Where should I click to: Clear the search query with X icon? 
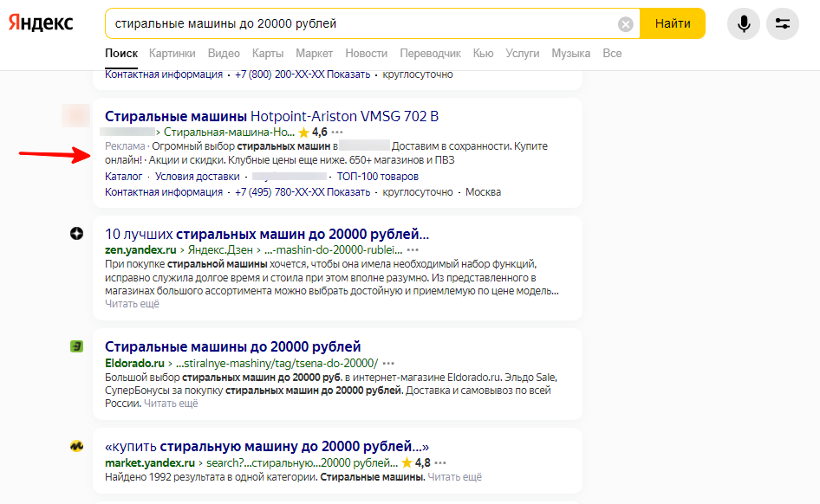pos(625,24)
